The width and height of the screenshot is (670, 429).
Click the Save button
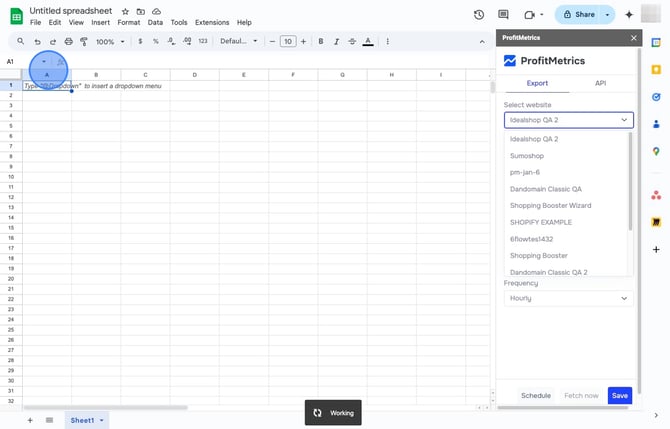(x=620, y=396)
